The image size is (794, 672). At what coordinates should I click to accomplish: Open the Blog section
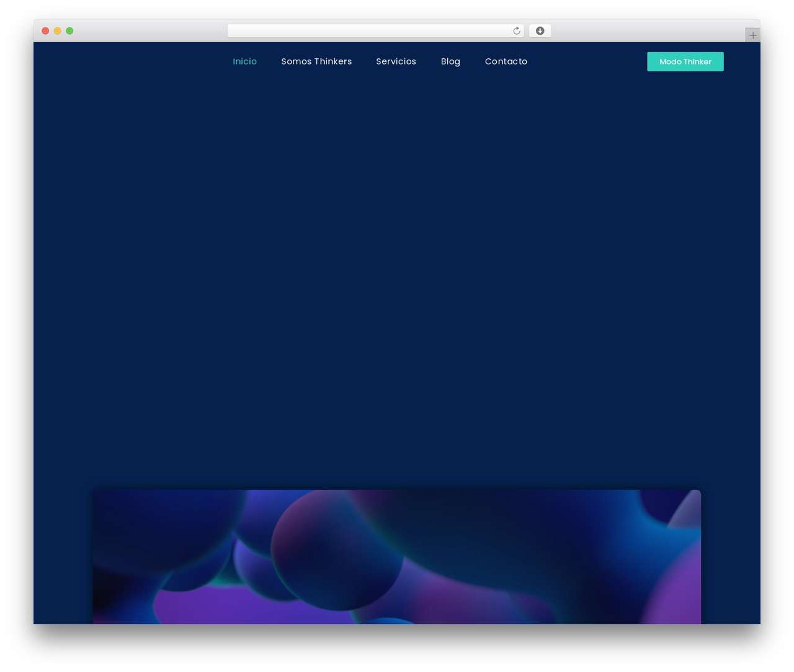450,61
